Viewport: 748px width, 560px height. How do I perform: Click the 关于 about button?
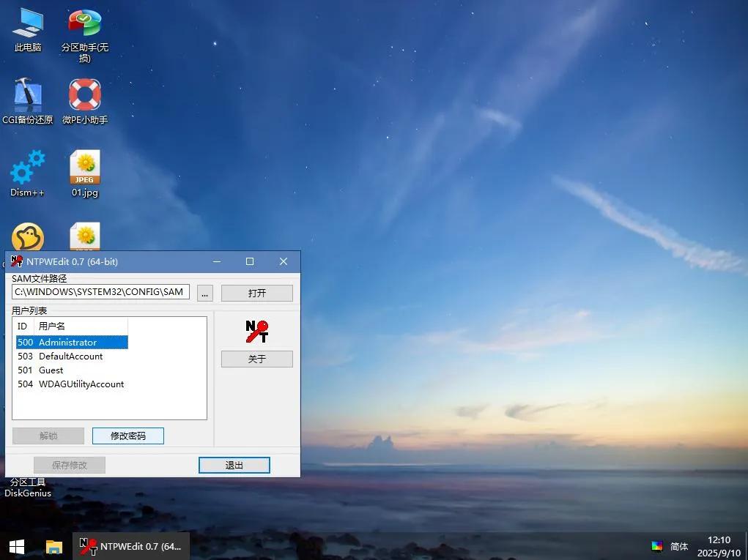(x=256, y=359)
